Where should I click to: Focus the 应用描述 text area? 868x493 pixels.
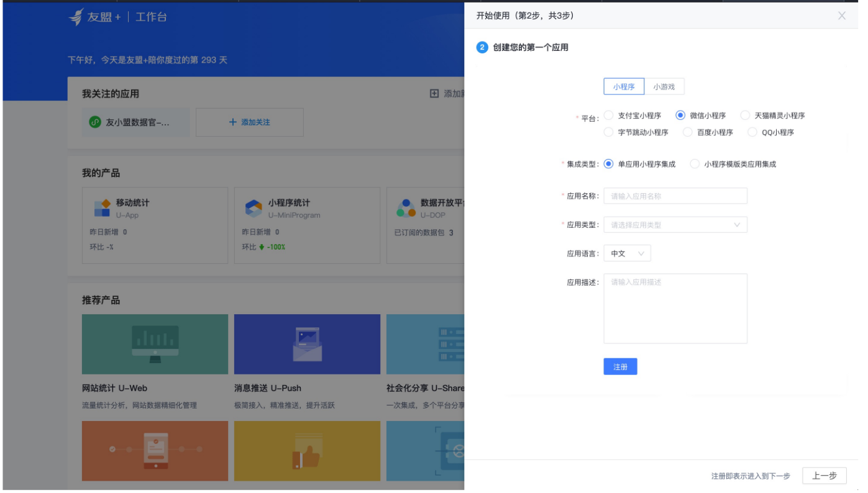pyautogui.click(x=675, y=309)
